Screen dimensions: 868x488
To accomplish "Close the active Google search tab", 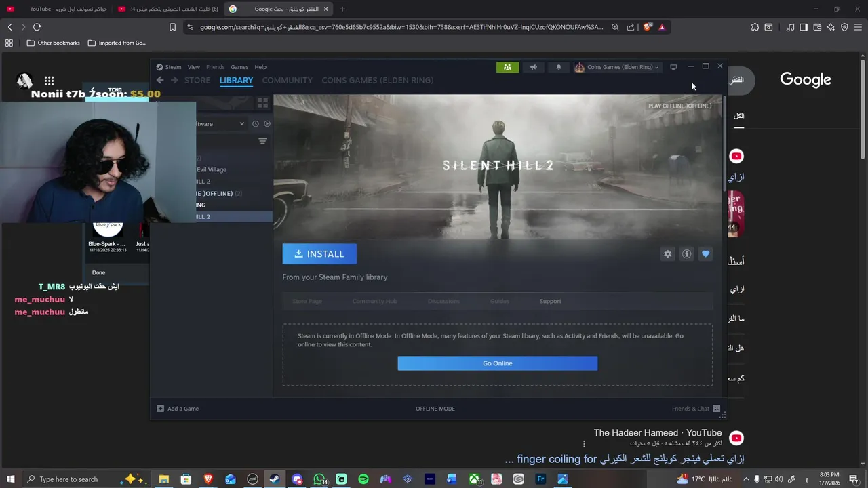I will pos(325,9).
